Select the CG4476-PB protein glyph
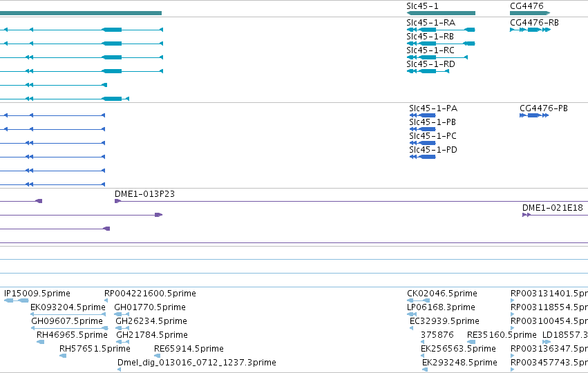This screenshot has height=373, width=588. click(x=534, y=115)
